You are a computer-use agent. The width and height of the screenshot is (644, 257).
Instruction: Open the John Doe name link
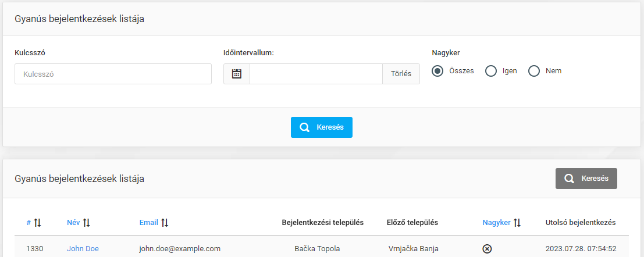(83, 248)
